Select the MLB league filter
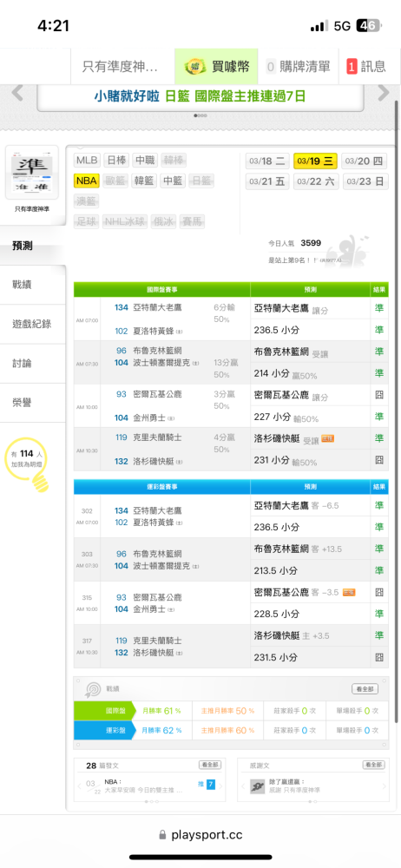 pyautogui.click(x=87, y=161)
